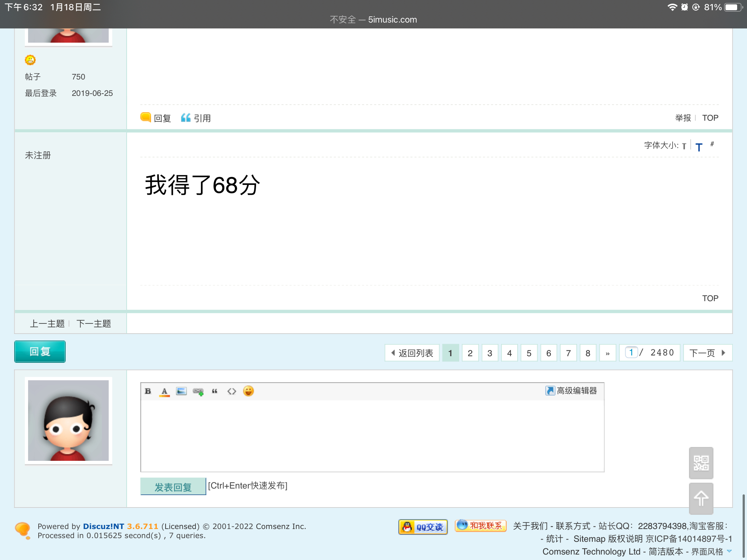Click the page number input box
747x560 pixels.
[x=631, y=353]
